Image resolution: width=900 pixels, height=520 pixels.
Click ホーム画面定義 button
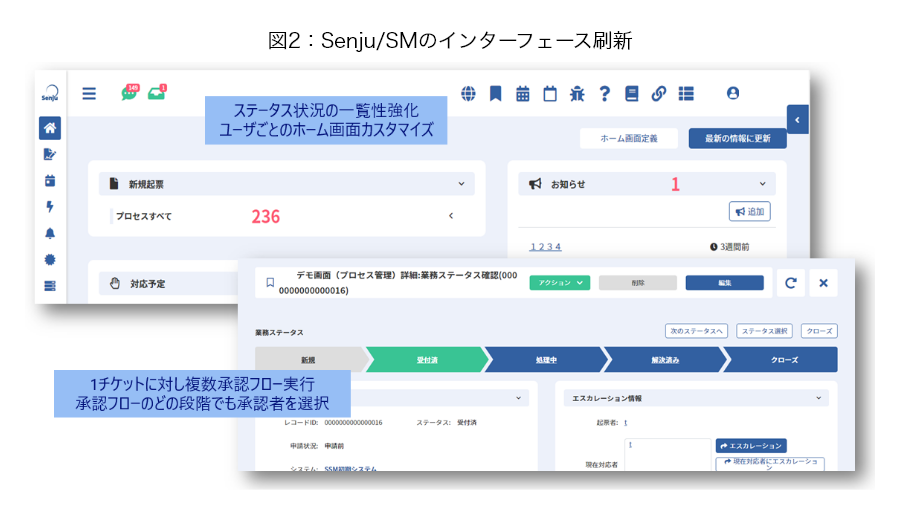(x=629, y=138)
